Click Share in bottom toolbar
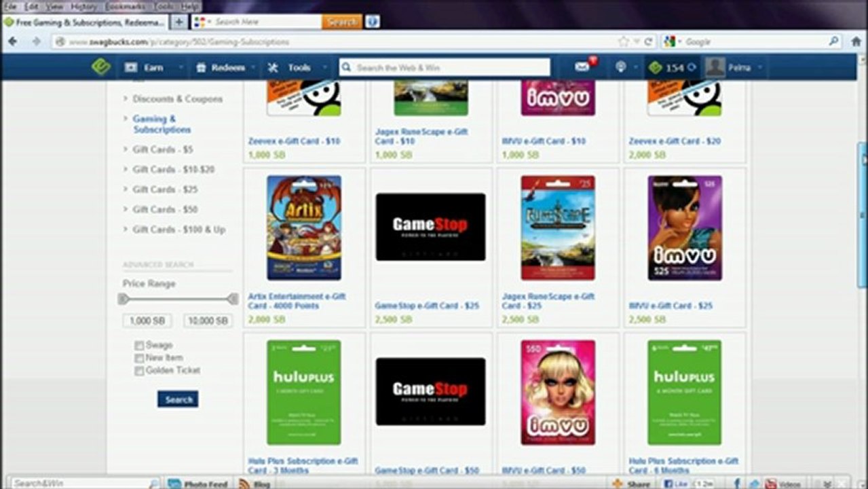 631,484
